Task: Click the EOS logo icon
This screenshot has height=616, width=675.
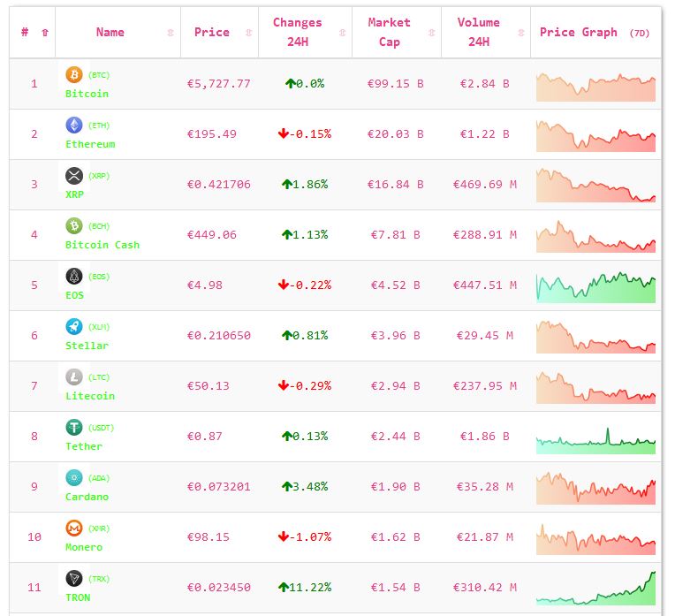Action: [74, 277]
